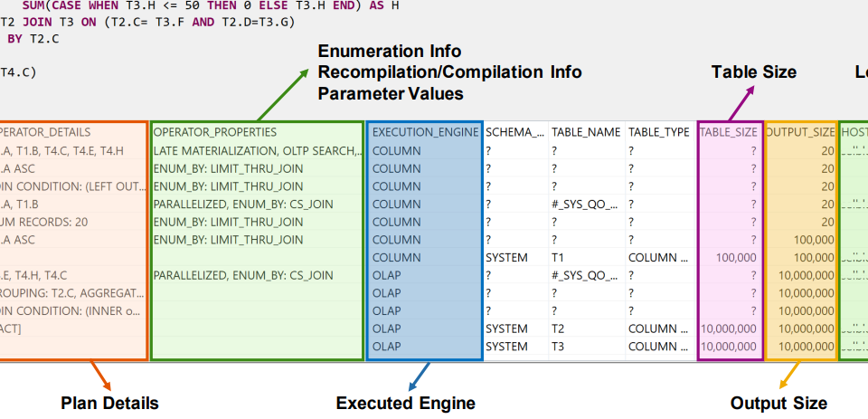Select the 'ACT]' operator details cell
Screen dimensions: 868x419
click(11, 329)
